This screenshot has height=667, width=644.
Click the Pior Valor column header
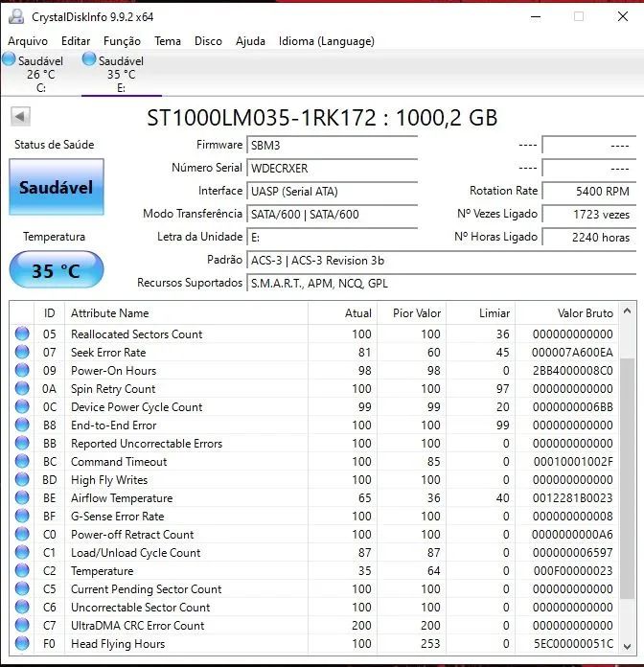click(411, 313)
